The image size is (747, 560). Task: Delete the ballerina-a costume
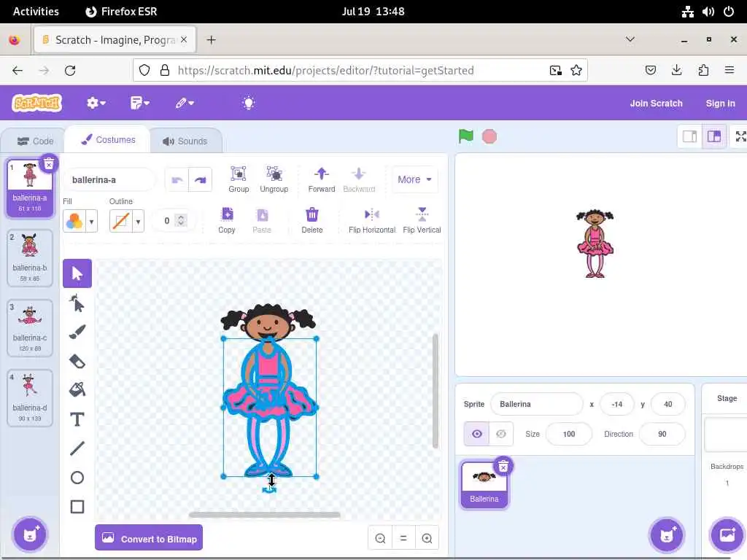49,164
